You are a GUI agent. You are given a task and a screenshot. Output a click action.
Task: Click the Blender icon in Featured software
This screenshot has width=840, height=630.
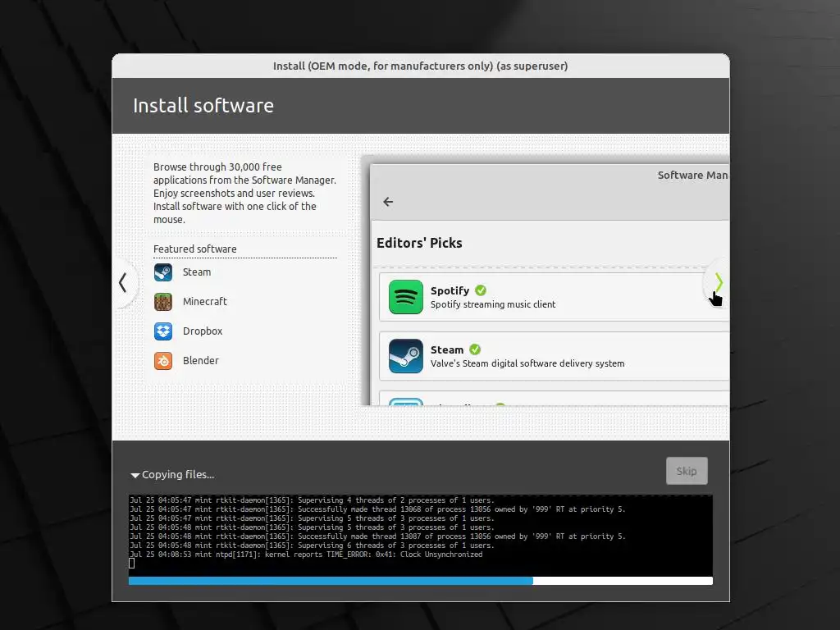163,361
